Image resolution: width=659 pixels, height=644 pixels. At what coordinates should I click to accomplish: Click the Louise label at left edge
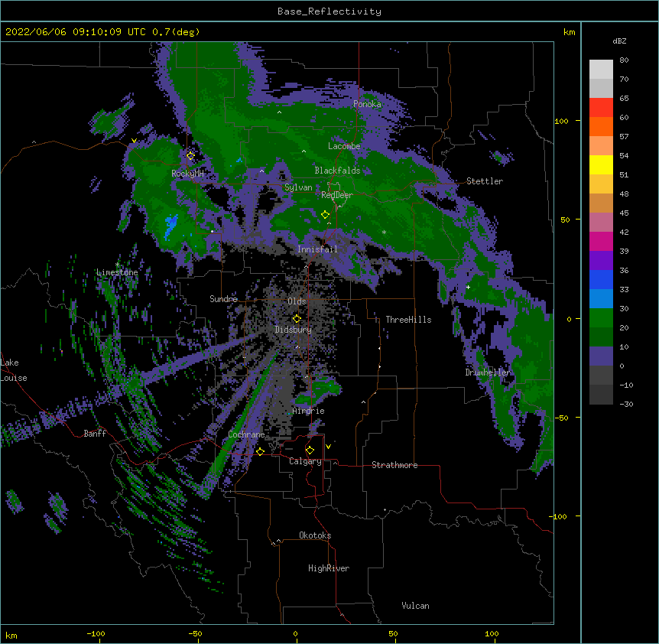coord(14,378)
